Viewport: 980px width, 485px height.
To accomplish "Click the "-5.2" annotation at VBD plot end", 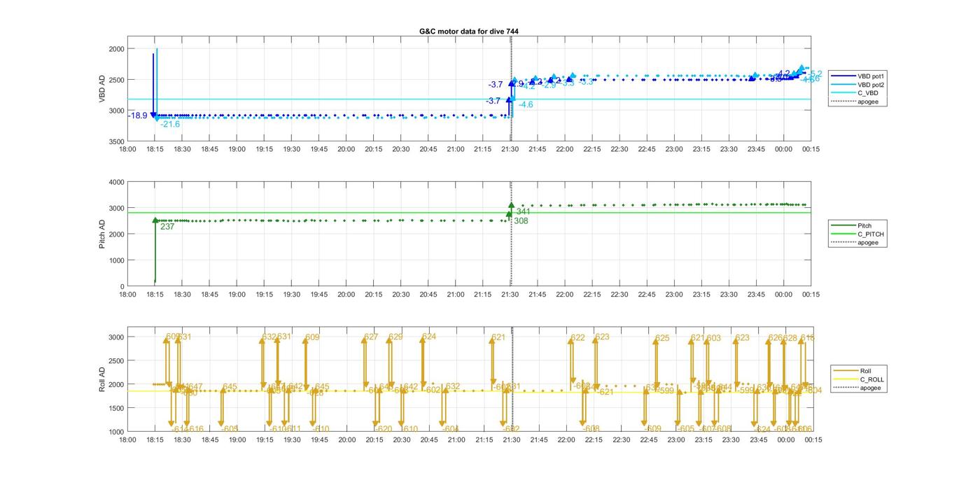I will point(815,73).
